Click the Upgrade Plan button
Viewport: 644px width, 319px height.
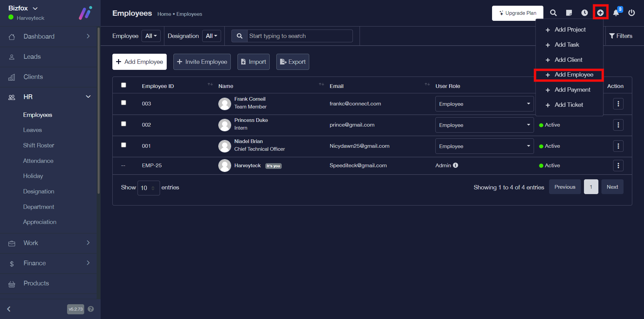pyautogui.click(x=517, y=13)
